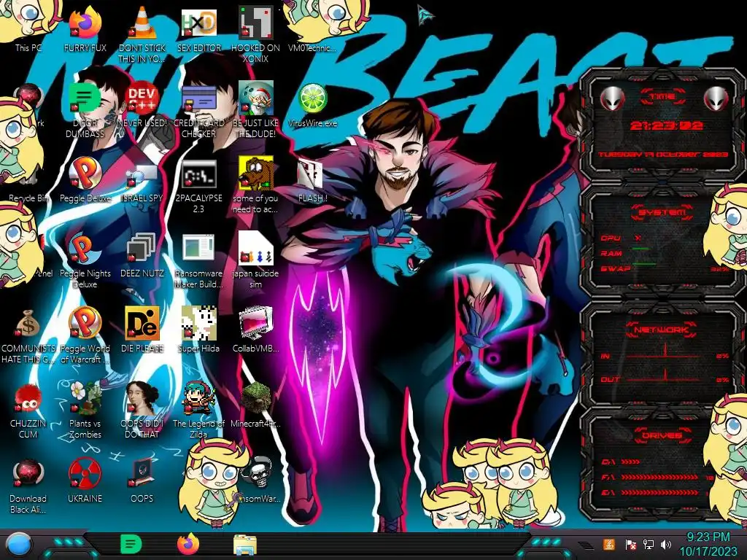Open the green app pinned on the taskbar
This screenshot has height=560, width=747.
coord(131,544)
